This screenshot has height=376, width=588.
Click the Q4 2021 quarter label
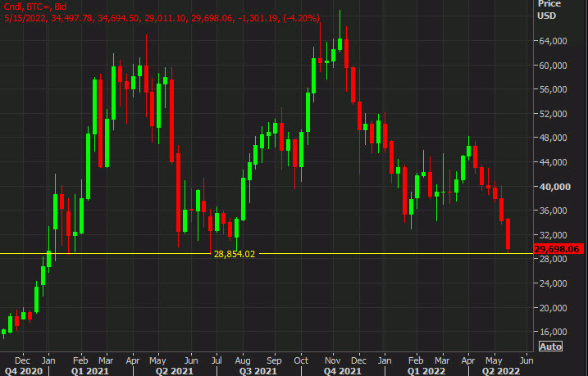(x=342, y=371)
